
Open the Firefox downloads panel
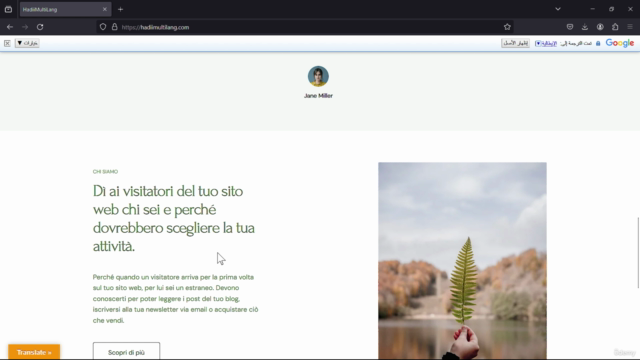click(x=585, y=27)
